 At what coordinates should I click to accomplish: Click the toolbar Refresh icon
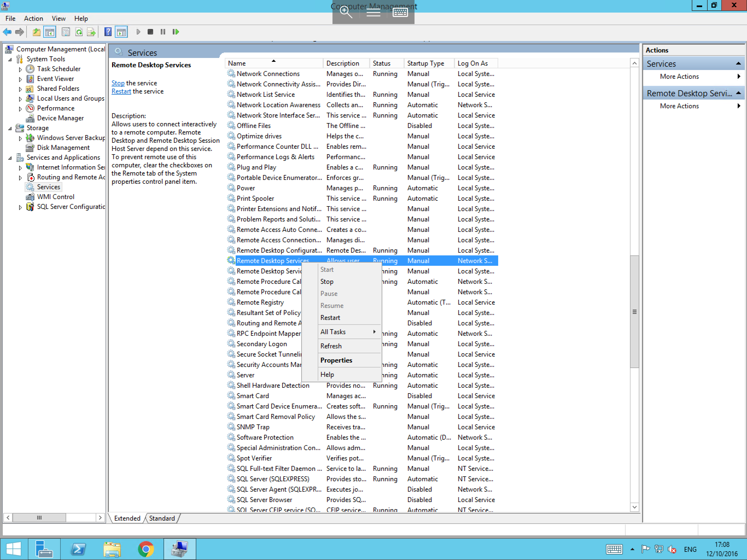79,32
